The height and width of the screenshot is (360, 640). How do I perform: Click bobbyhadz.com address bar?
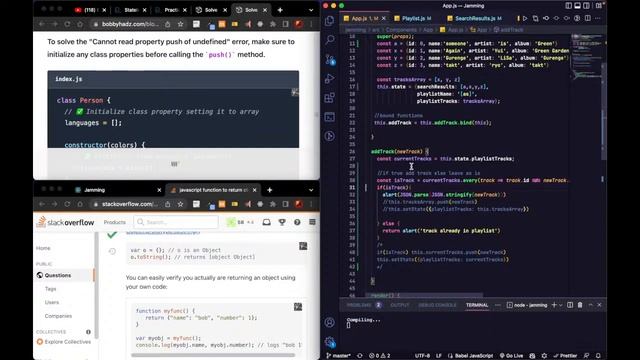tap(131, 24)
